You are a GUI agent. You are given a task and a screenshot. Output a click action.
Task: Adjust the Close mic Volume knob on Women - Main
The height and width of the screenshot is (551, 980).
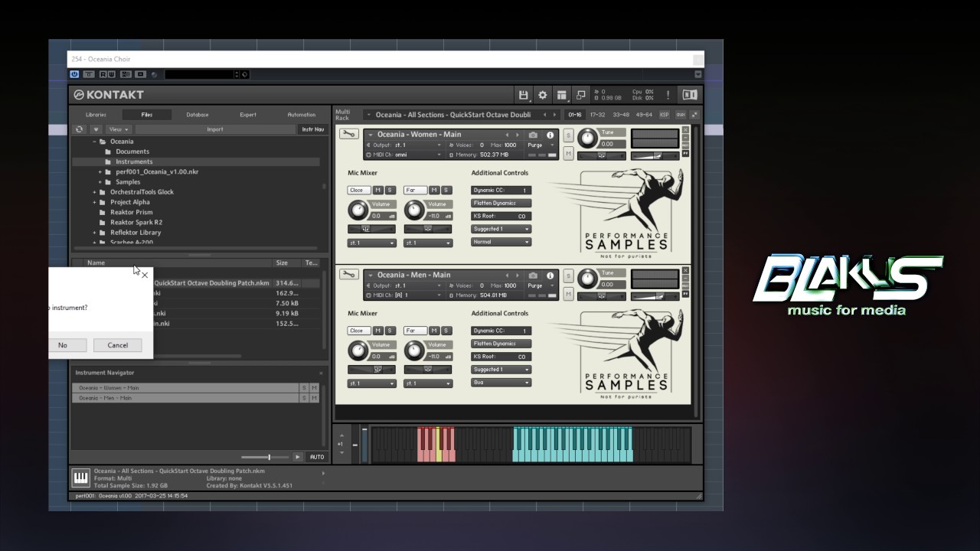pos(358,210)
